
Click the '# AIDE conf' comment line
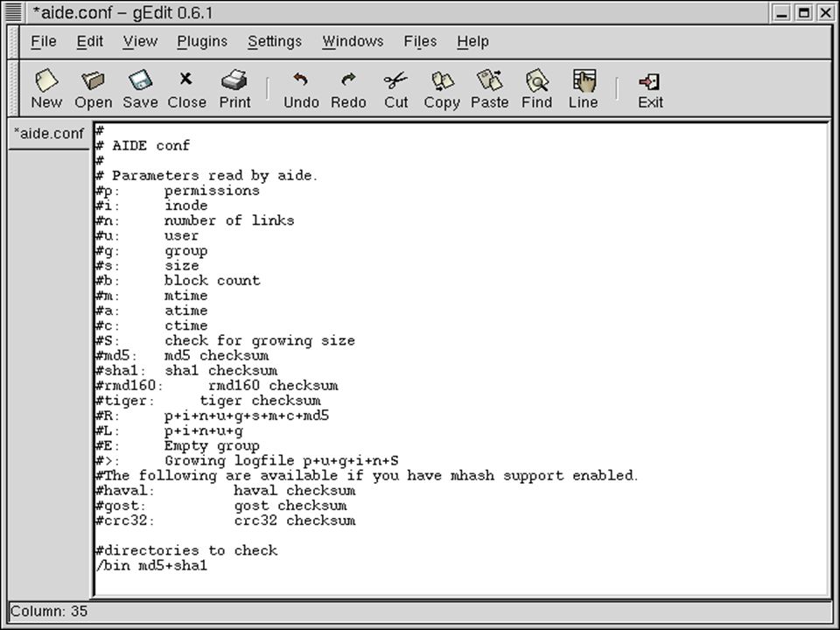coord(143,146)
